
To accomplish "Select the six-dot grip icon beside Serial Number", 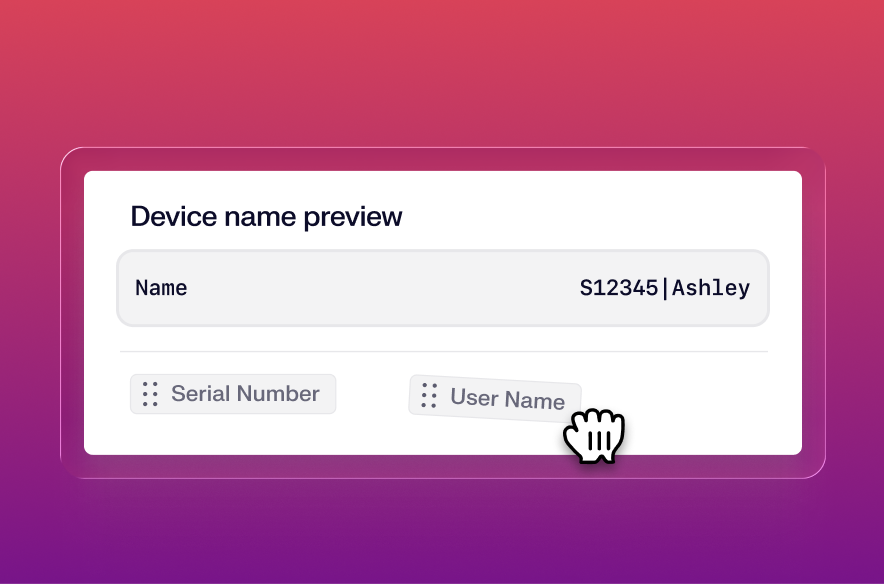I will point(151,394).
